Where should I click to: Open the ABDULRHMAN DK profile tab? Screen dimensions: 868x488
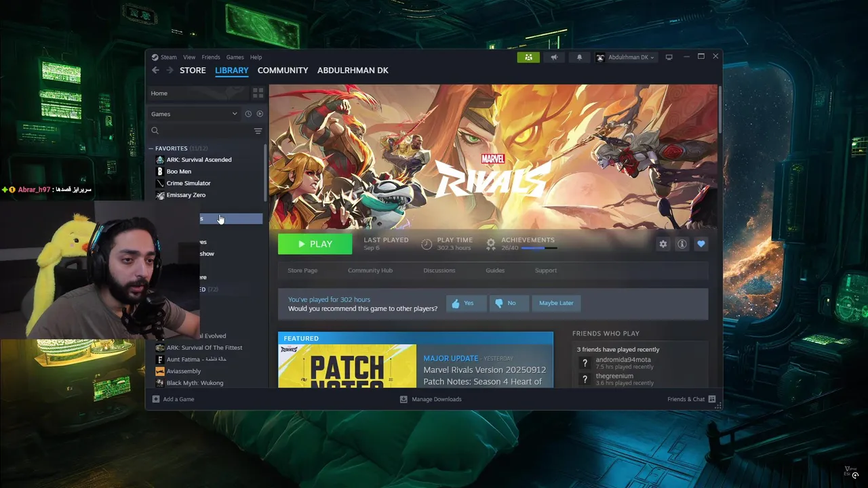[353, 70]
